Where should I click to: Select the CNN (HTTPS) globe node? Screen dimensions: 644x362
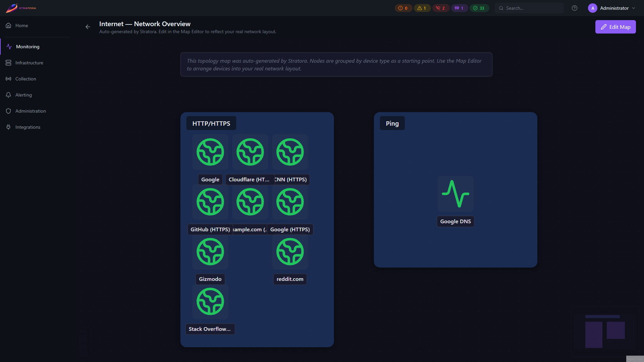click(290, 152)
